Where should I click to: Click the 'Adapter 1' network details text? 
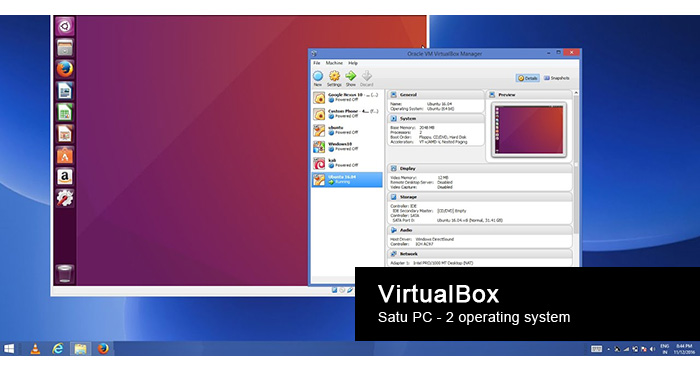[432, 263]
